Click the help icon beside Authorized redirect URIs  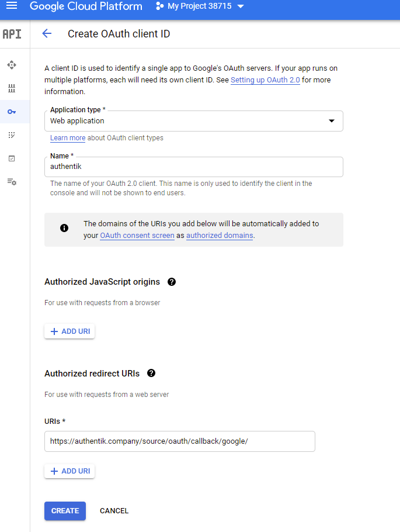click(x=151, y=373)
